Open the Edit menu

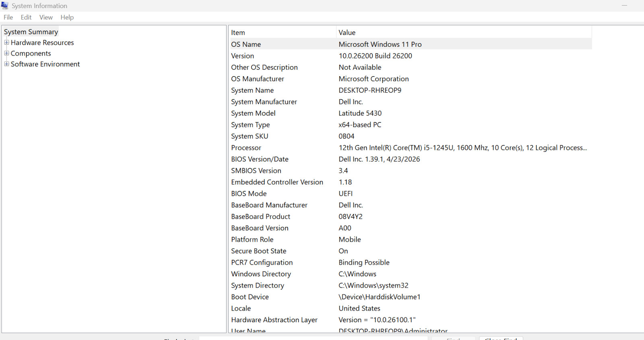tap(26, 17)
